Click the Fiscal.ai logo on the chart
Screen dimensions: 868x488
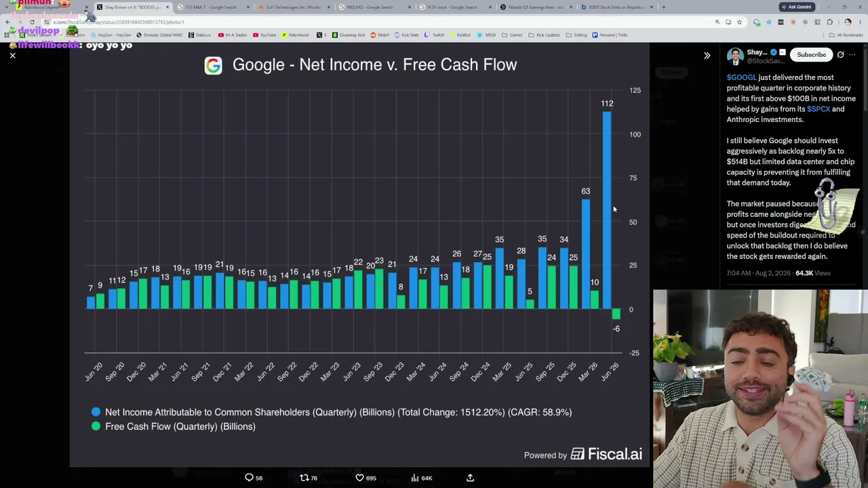pyautogui.click(x=606, y=455)
